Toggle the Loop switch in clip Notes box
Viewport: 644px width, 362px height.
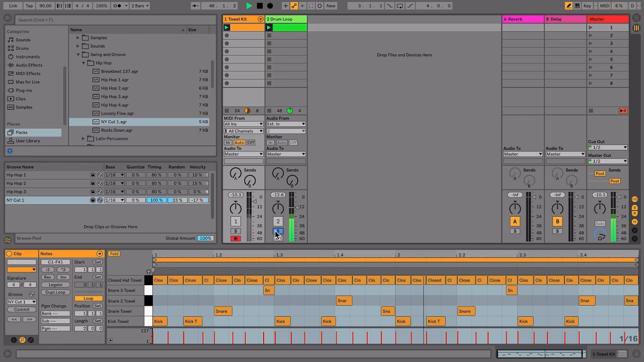(x=88, y=298)
